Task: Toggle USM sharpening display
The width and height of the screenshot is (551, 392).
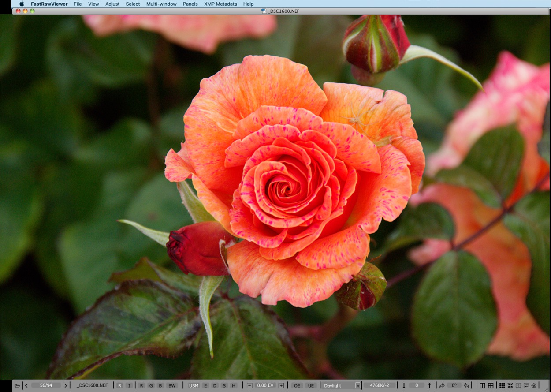Action: (194, 385)
